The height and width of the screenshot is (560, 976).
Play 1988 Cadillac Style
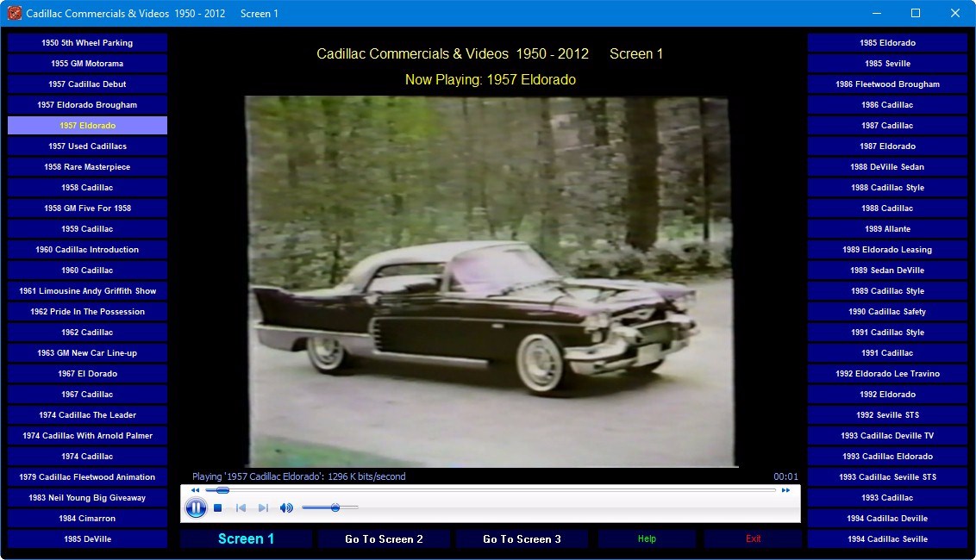pos(887,187)
